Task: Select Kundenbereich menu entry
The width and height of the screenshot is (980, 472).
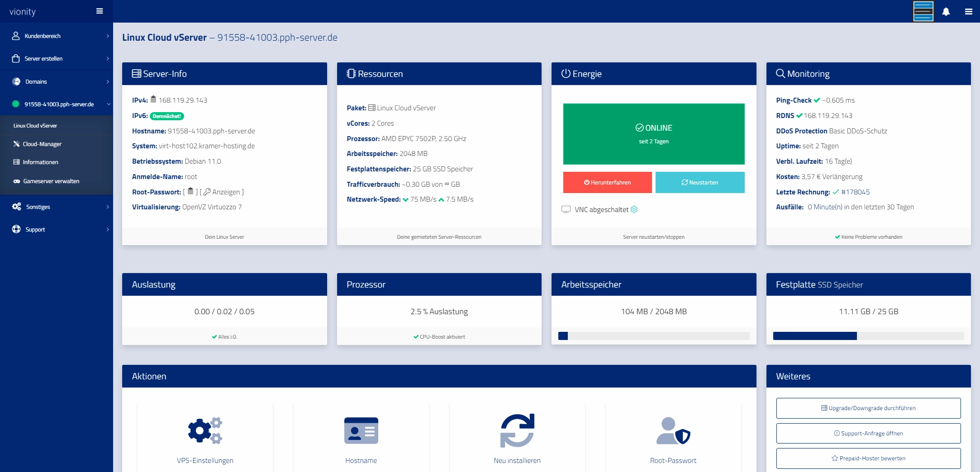Action: 57,36
